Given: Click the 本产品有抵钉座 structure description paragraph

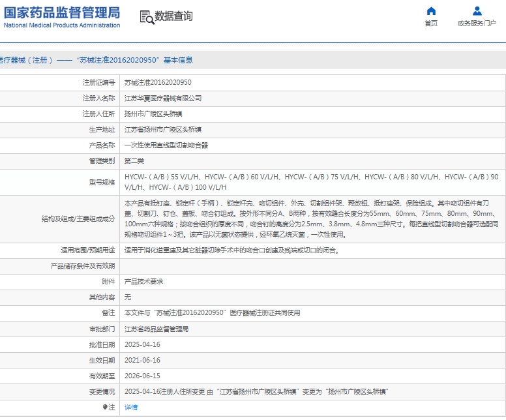Looking at the screenshot, I should click(x=312, y=219).
